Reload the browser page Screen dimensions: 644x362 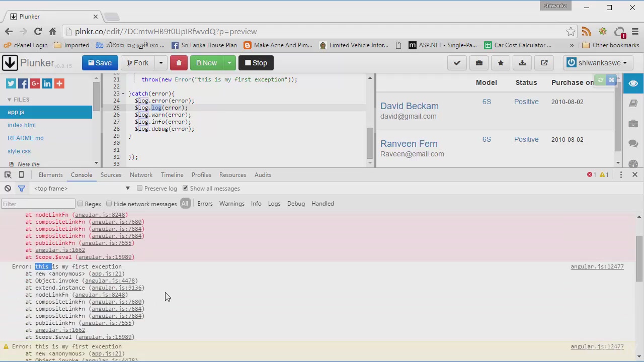pyautogui.click(x=38, y=32)
